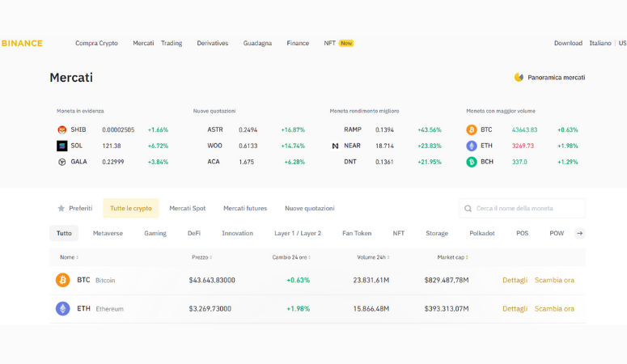
Task: Open the Derivatives menu
Action: coord(212,43)
